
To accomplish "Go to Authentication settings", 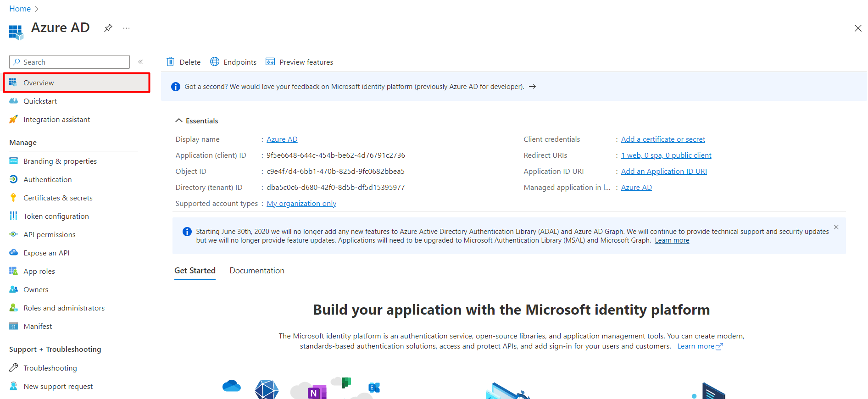I will coord(47,179).
